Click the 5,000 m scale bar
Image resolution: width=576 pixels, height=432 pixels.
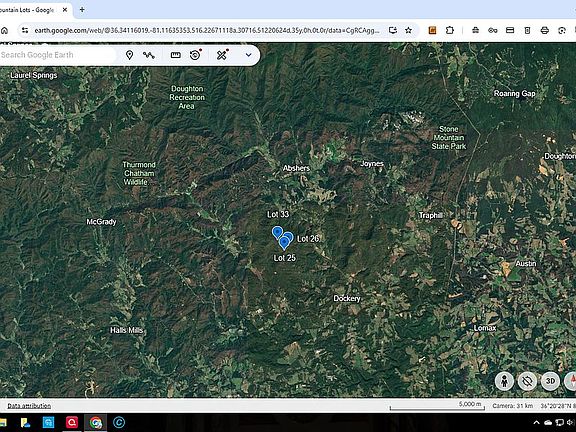(x=437, y=406)
